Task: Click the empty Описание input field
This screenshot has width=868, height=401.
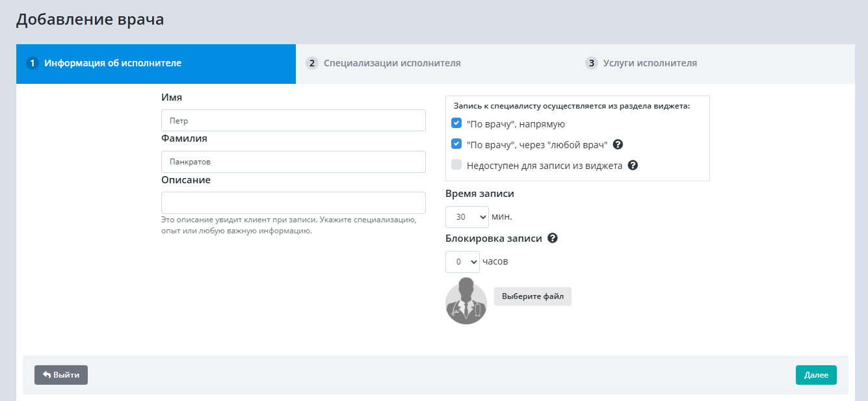Action: point(293,203)
